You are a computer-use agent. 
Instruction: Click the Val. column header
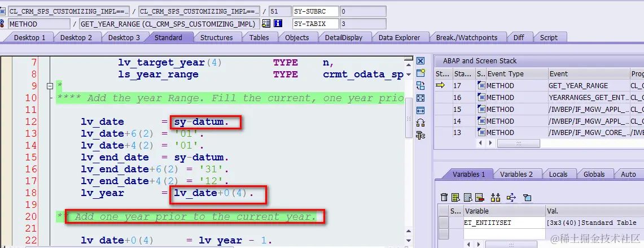[x=595, y=211]
